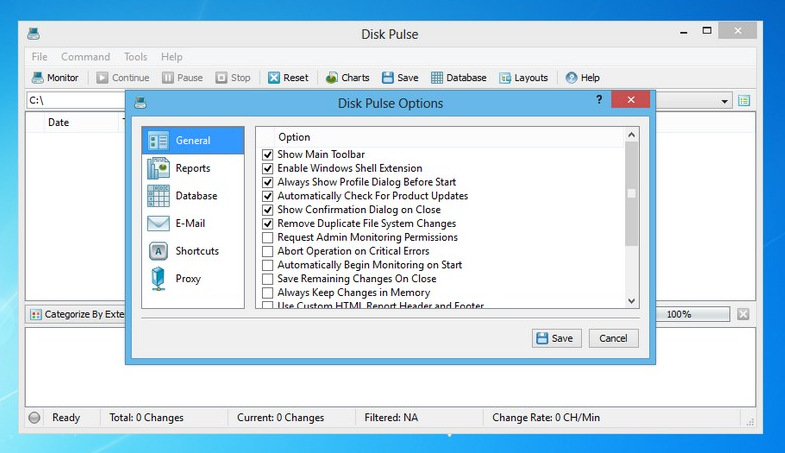Close the Disk Pulse Options dialog
Viewport: 785px width, 453px height.
click(631, 99)
